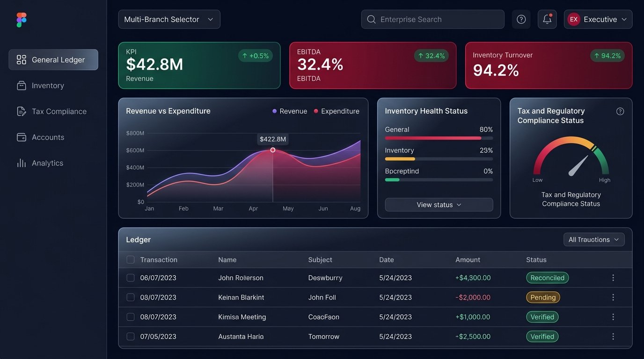Click the $422.8M chart data point
The image size is (644, 359).
(x=273, y=150)
